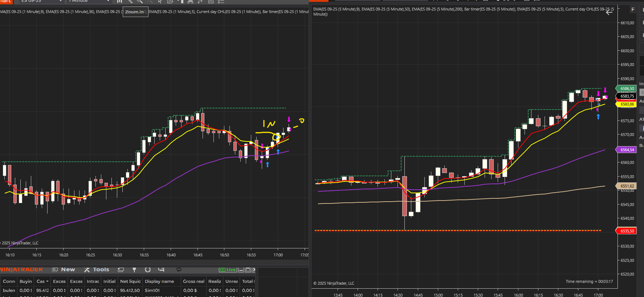
Task: Click the 6610,00 price axis label
Action: [627, 23]
